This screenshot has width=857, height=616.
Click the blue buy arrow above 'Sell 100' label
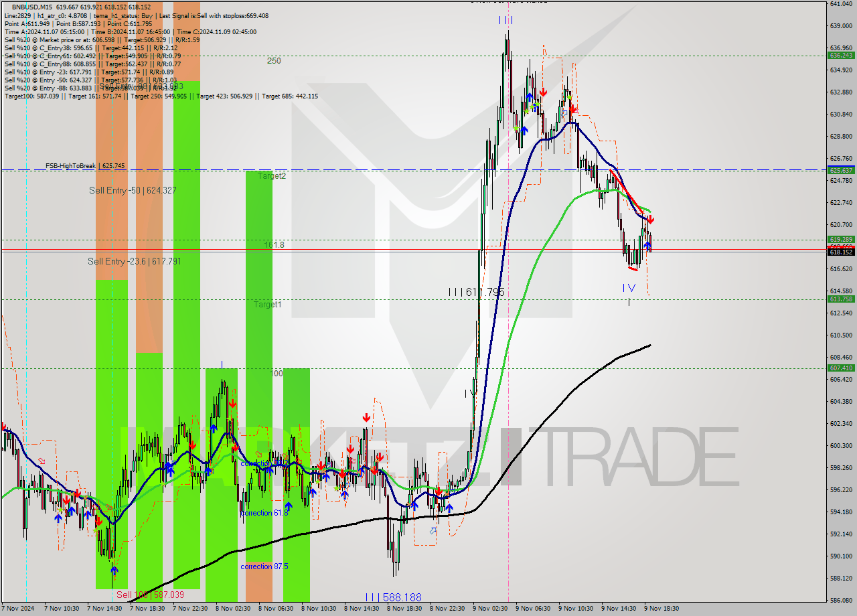pos(114,570)
